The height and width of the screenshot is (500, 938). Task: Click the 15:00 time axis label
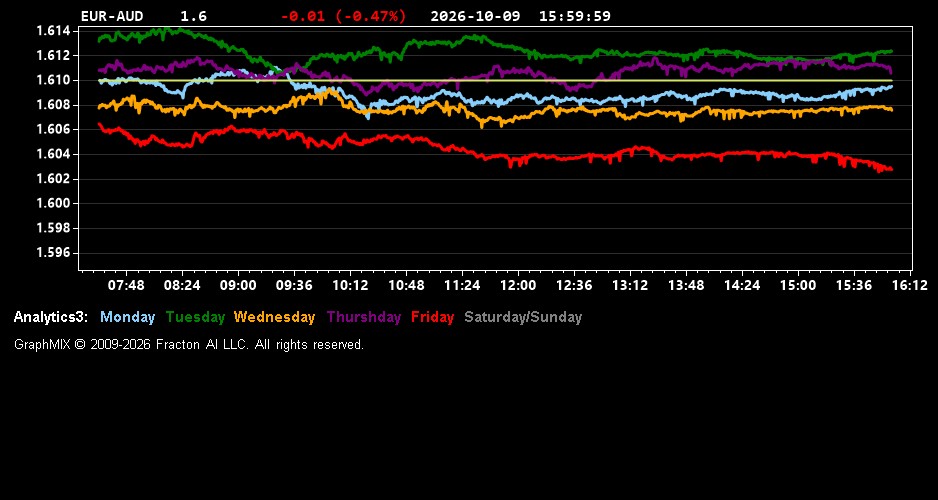coord(797,285)
